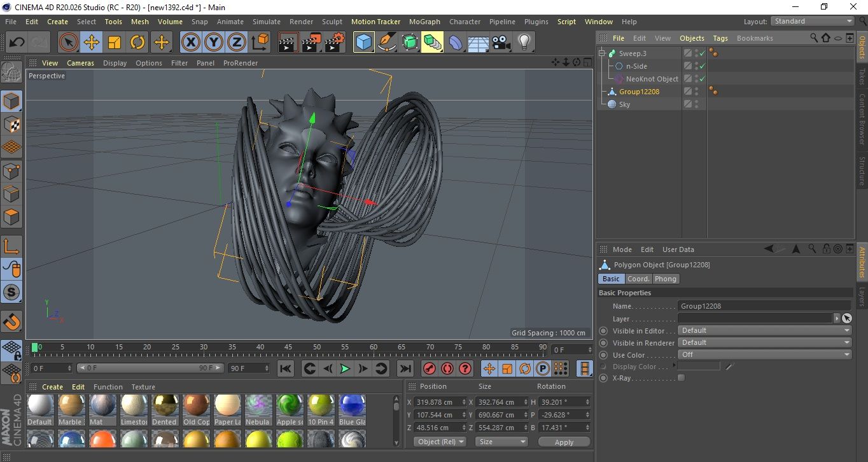Toggle Z axis lock

click(x=237, y=43)
